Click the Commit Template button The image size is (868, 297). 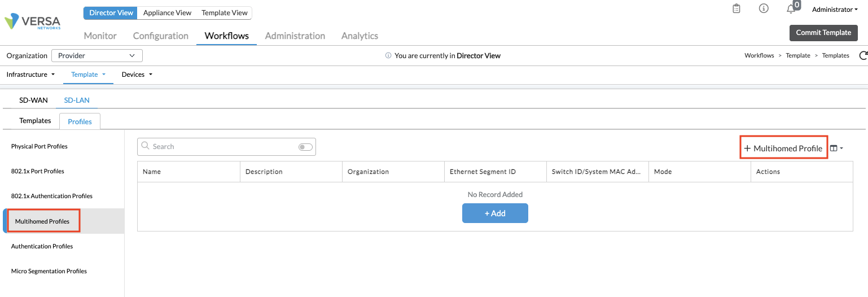coord(823,33)
